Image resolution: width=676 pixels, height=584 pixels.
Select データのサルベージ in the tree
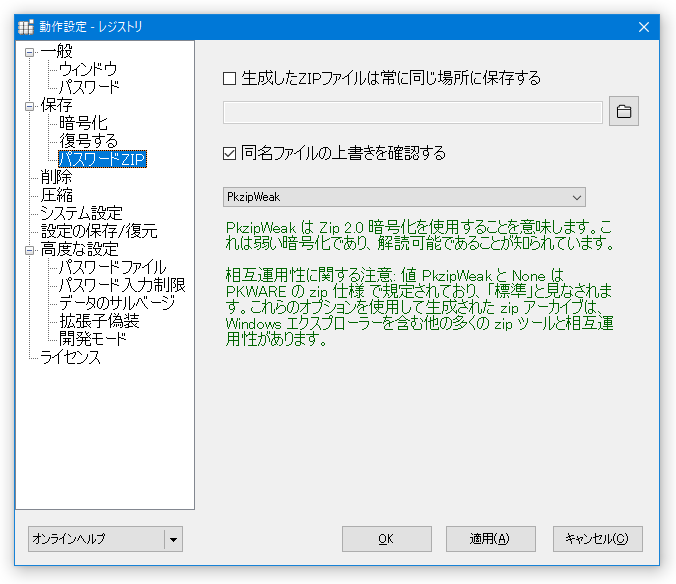[x=117, y=303]
